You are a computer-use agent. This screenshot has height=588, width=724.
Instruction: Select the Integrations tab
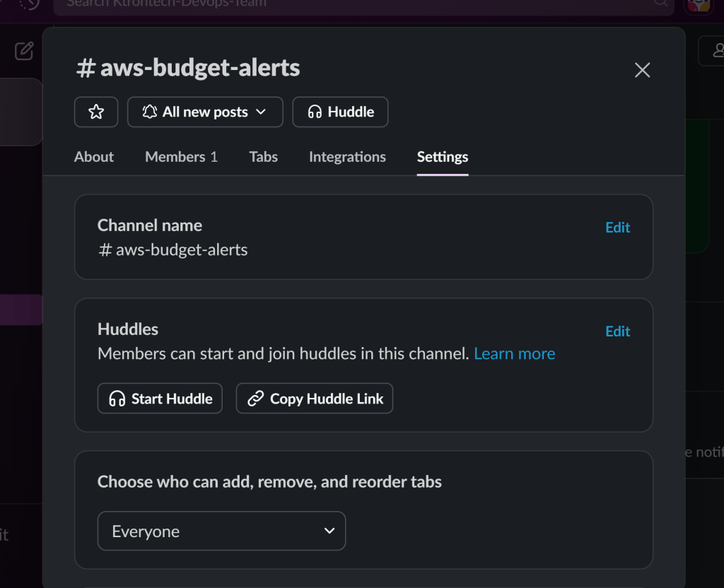(347, 157)
